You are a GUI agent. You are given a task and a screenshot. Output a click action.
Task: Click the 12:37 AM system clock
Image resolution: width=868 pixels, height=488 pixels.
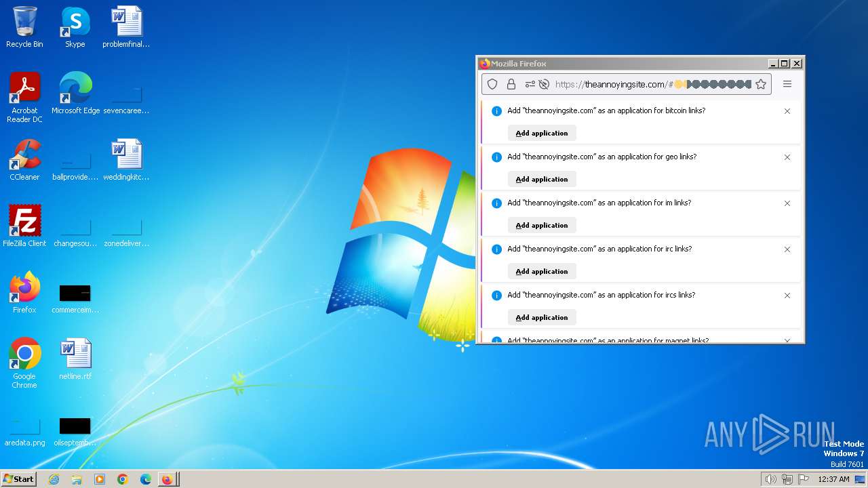(833, 479)
